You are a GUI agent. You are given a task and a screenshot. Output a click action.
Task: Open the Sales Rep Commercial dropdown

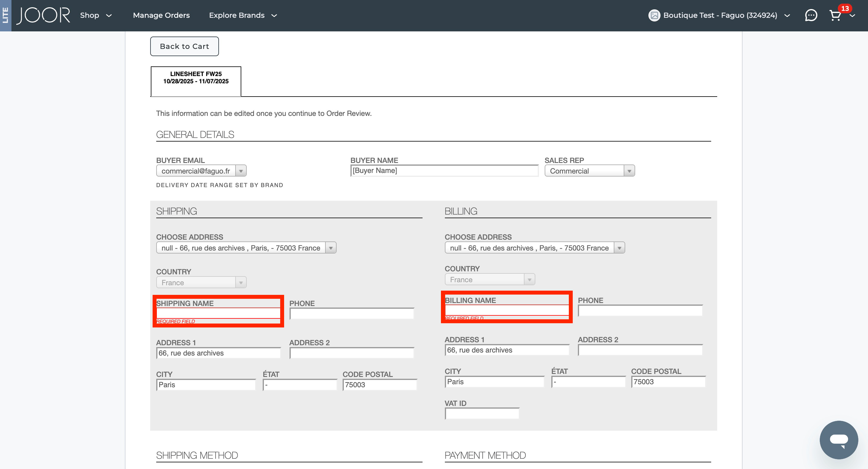point(590,171)
